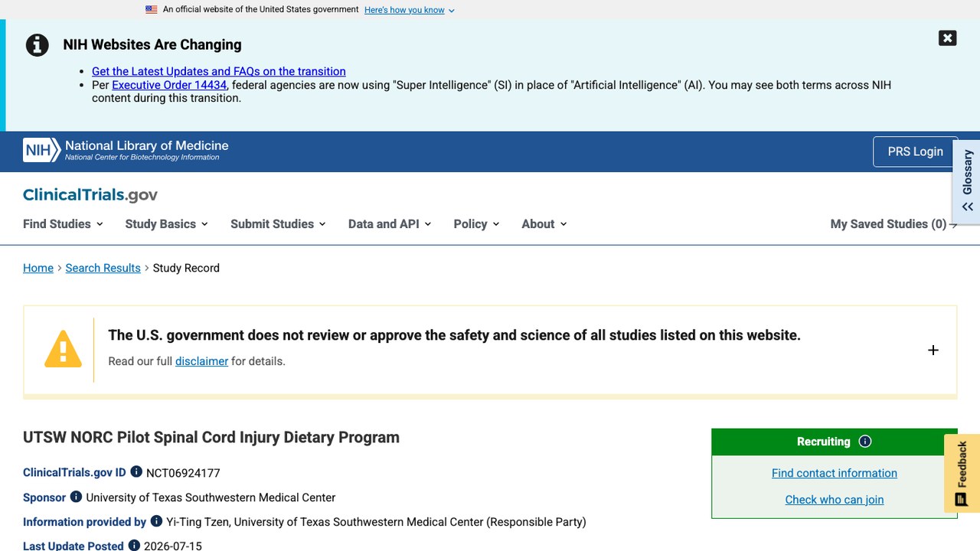980x551 pixels.
Task: Click the NIH logo icon
Action: click(x=42, y=151)
